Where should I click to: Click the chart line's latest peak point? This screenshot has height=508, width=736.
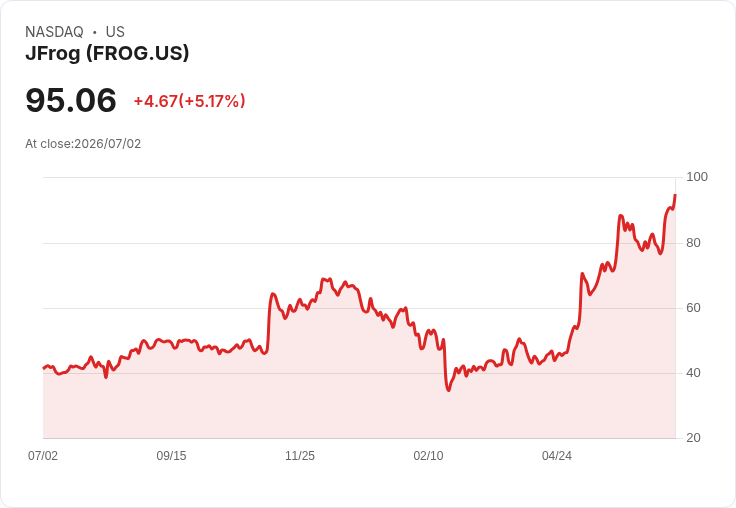[x=675, y=195]
